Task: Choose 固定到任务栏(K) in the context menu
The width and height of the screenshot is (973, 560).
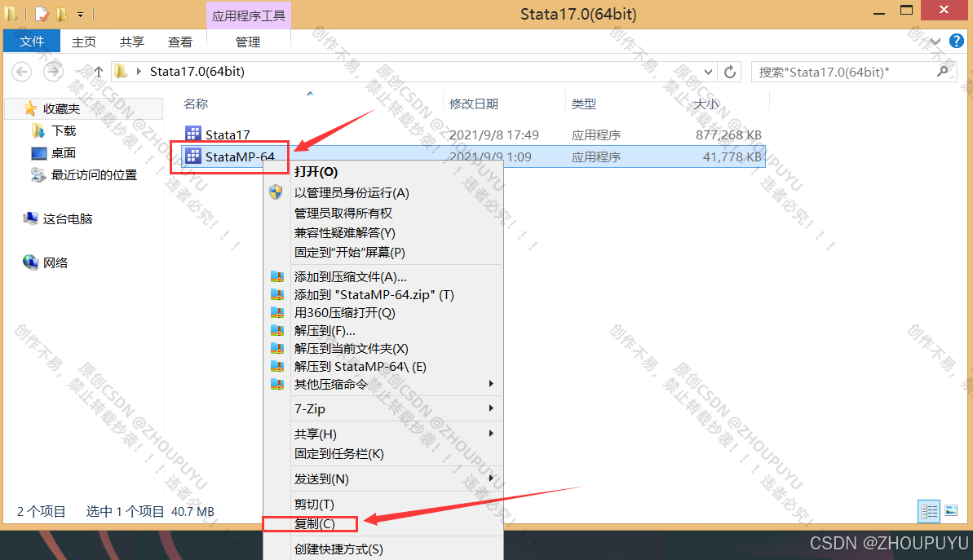Action: pos(339,454)
